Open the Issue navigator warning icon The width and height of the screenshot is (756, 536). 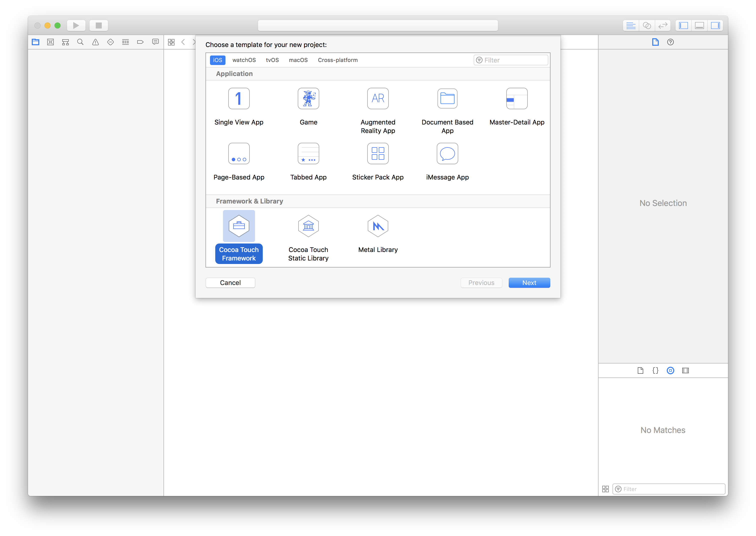(95, 42)
